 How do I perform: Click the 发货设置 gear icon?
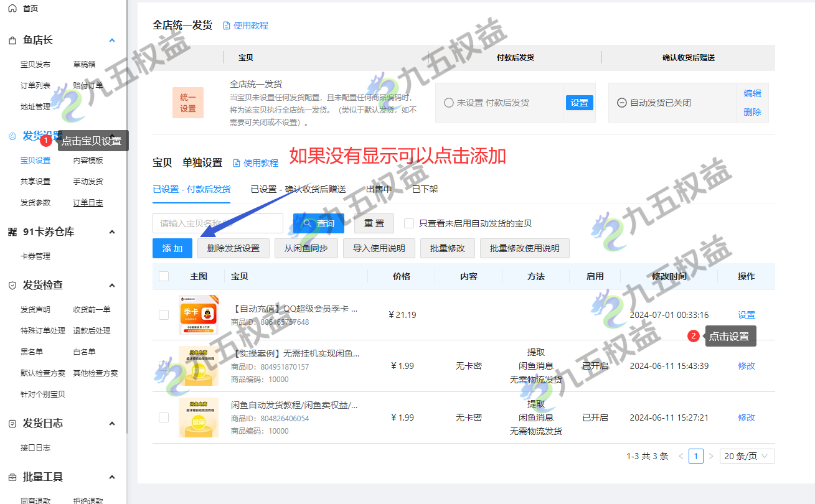pos(12,136)
